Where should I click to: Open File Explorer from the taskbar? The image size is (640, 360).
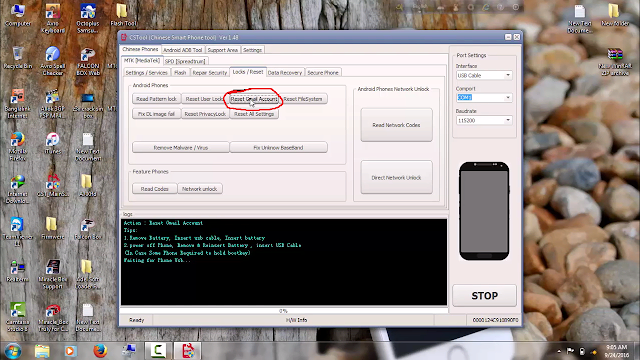point(42,351)
